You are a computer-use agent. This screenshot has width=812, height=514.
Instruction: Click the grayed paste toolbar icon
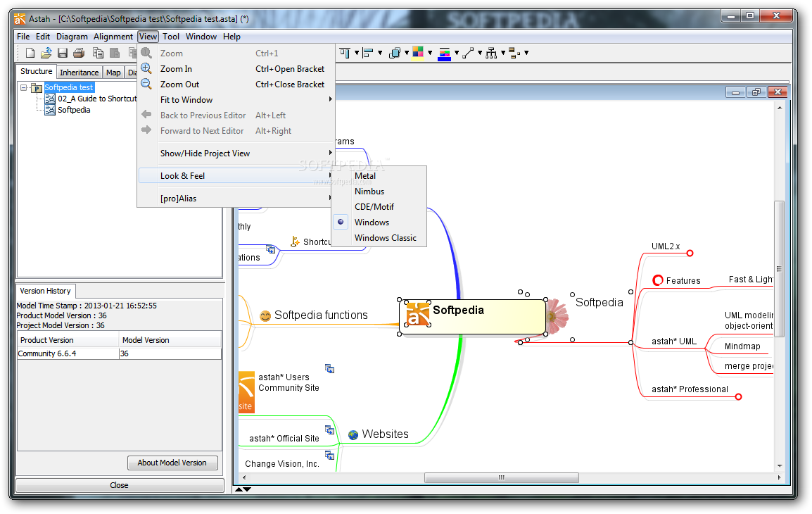coord(115,53)
